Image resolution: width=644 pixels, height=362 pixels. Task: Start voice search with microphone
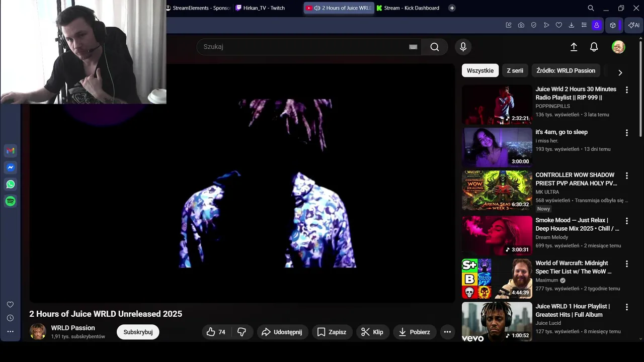463,47
